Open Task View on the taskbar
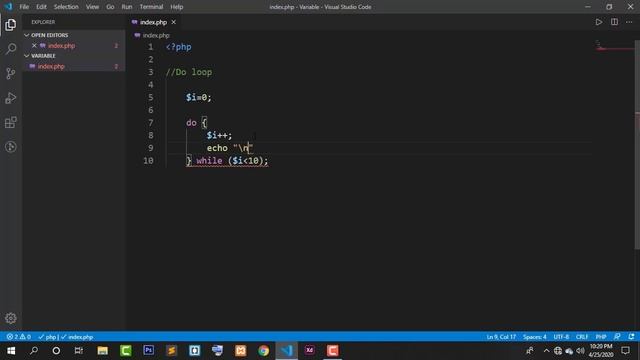 tap(78, 351)
